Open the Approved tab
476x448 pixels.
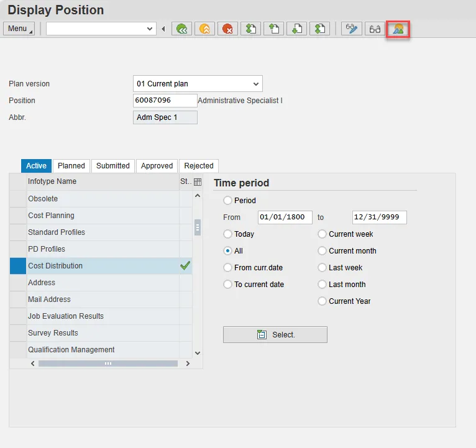[157, 166]
